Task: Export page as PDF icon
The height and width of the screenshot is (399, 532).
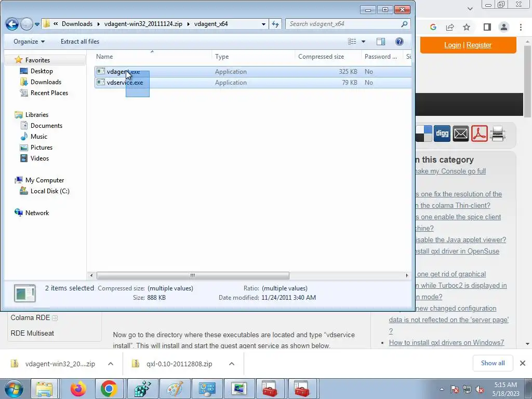Action: pos(479,134)
